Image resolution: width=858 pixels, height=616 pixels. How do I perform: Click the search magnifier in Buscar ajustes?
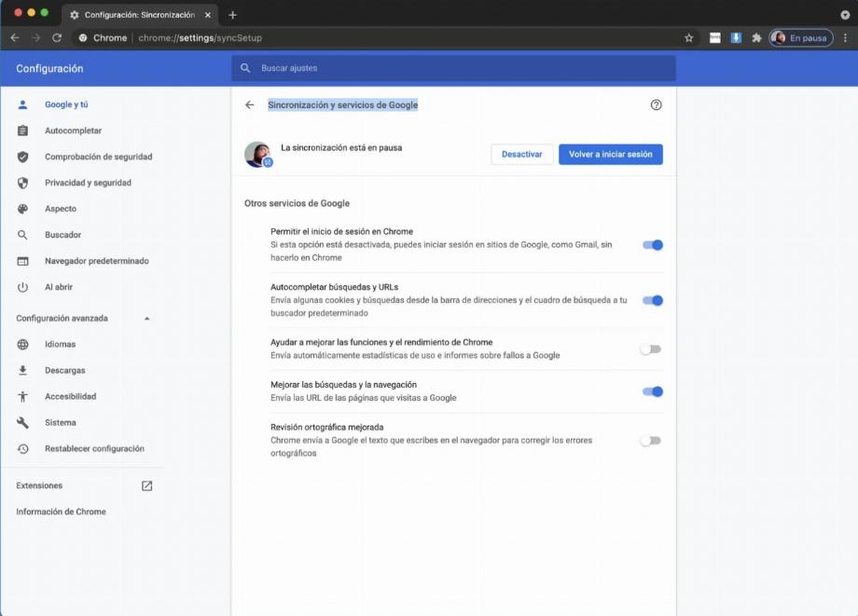[245, 68]
